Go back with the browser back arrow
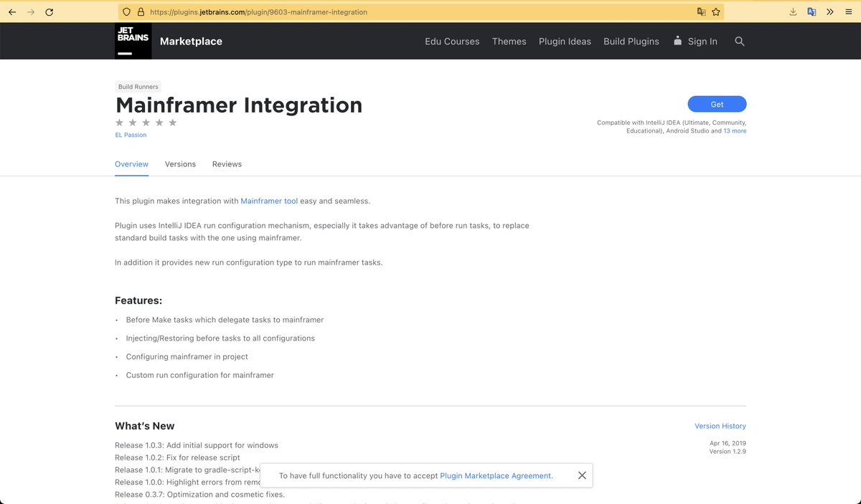The height and width of the screenshot is (504, 861). [x=12, y=12]
